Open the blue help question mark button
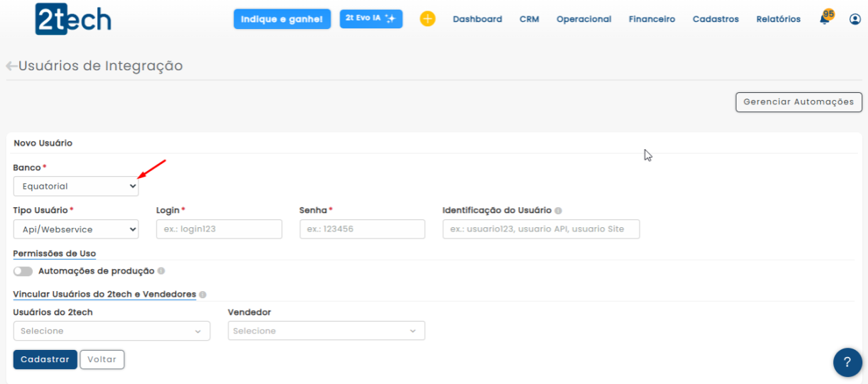 tap(847, 362)
